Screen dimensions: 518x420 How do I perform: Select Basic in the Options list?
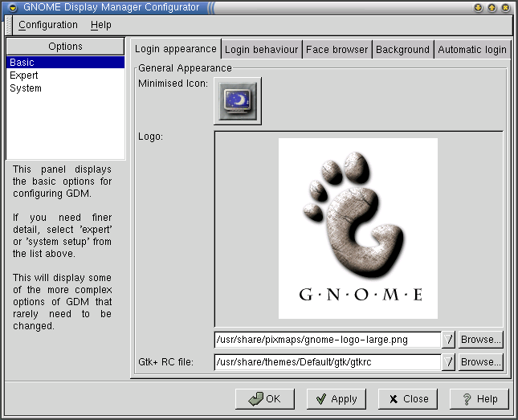point(65,62)
